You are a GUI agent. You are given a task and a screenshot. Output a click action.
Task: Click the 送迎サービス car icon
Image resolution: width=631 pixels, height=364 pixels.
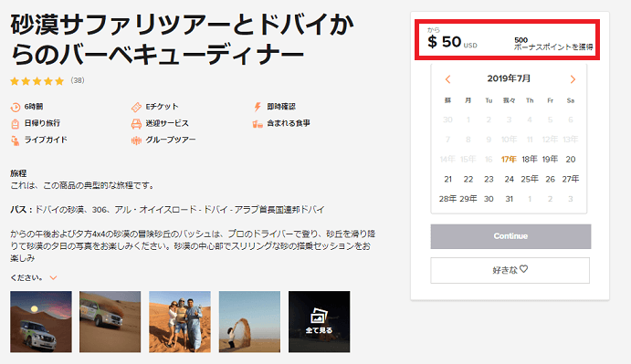tap(136, 123)
